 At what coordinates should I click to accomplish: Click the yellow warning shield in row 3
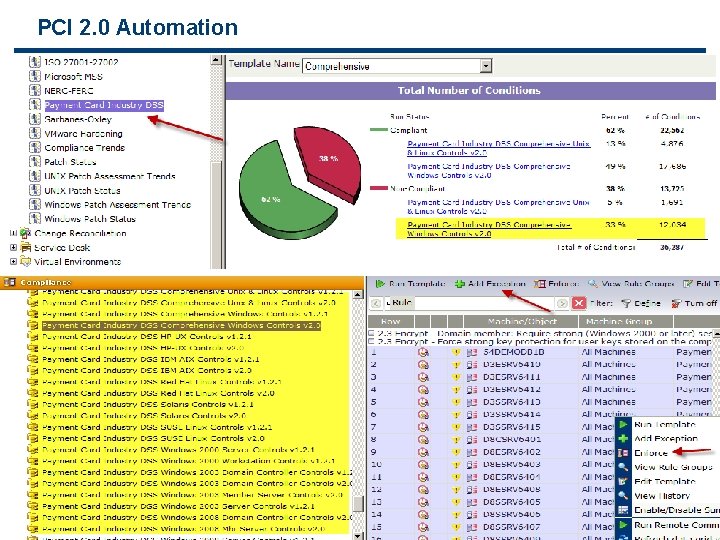pos(456,377)
